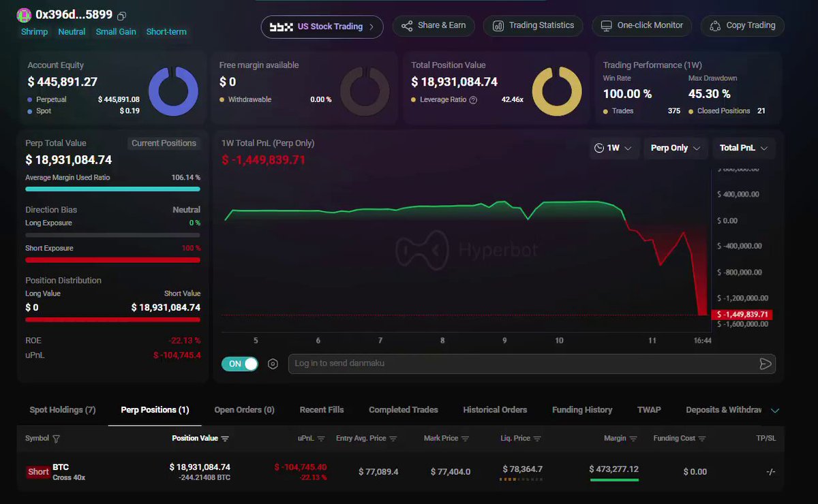This screenshot has width=818, height=504.
Task: Click the Shrimp tag
Action: pyautogui.click(x=34, y=32)
